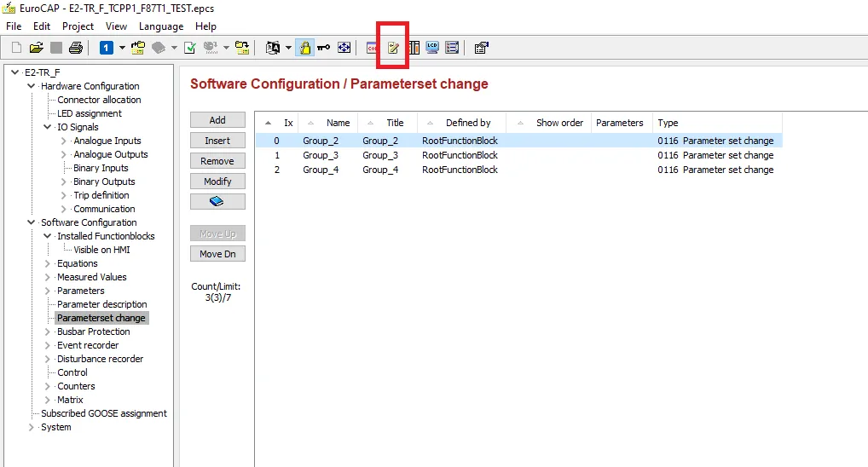Select Control in the tree

pyautogui.click(x=72, y=372)
